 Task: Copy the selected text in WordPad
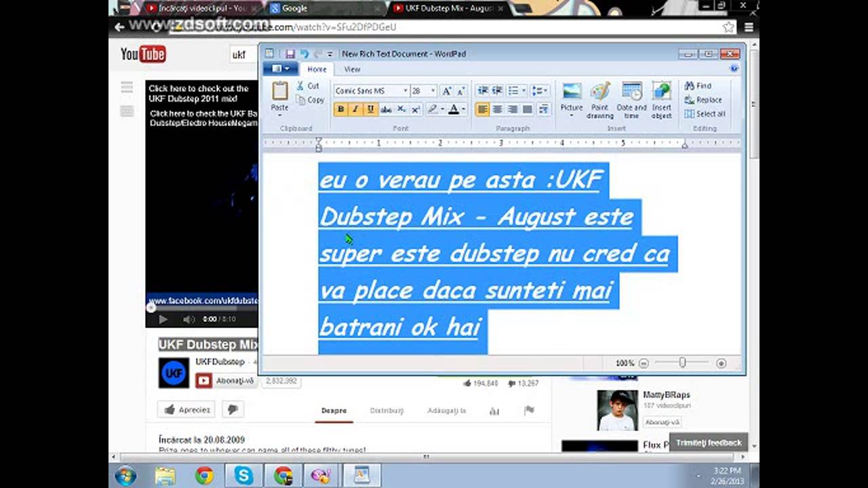[x=311, y=100]
